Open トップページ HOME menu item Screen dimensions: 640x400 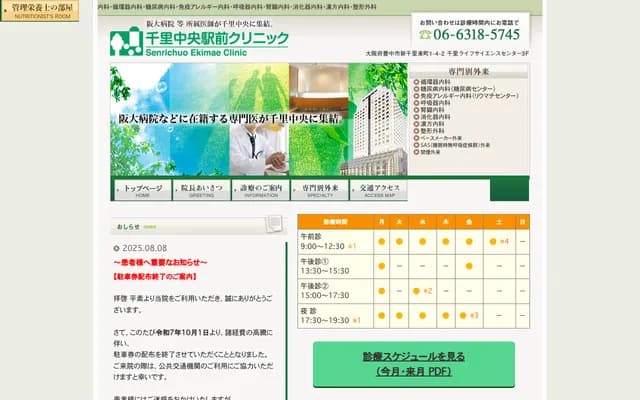(x=142, y=190)
